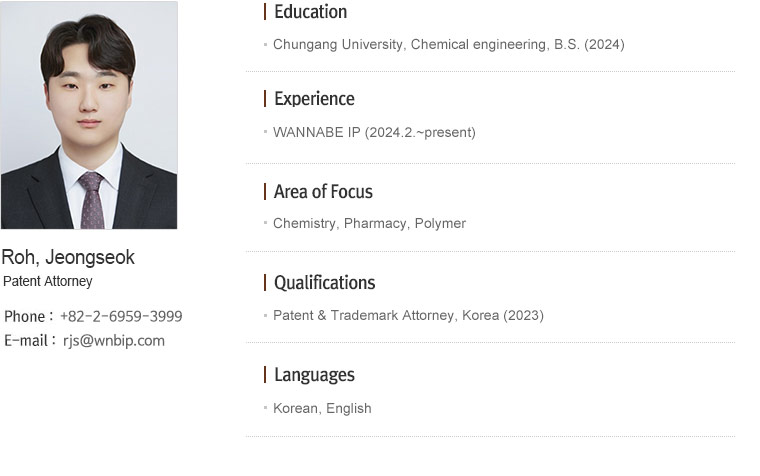The image size is (760, 476).
Task: Click the red bar beside Education
Action: click(265, 12)
